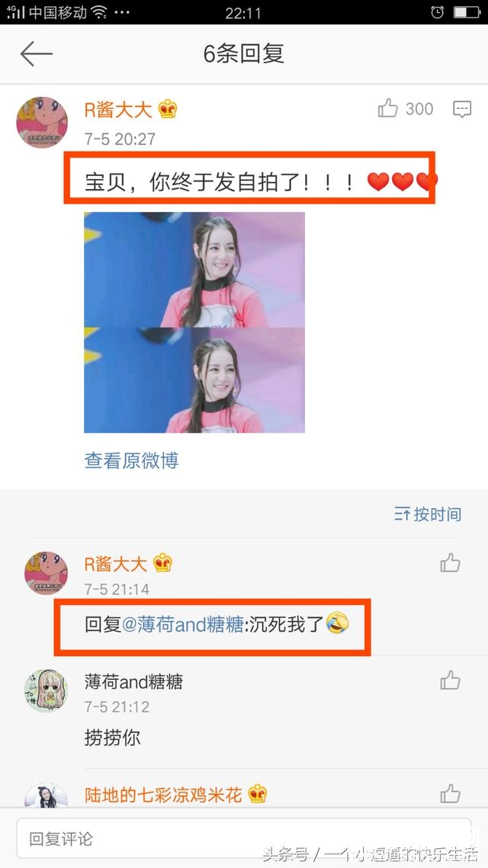Open 薄荷and糖糖's avatar

(46, 690)
